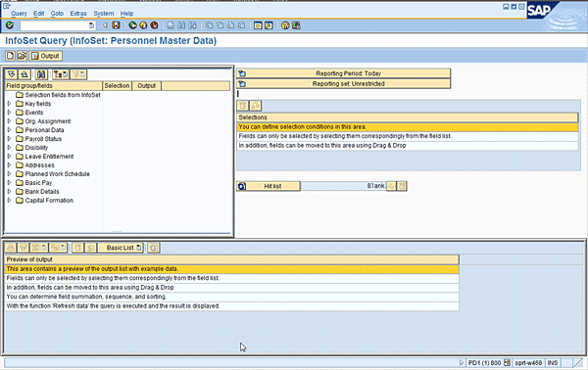The image size is (588, 370).
Task: Click the INS insert mode indicator
Action: 553,362
